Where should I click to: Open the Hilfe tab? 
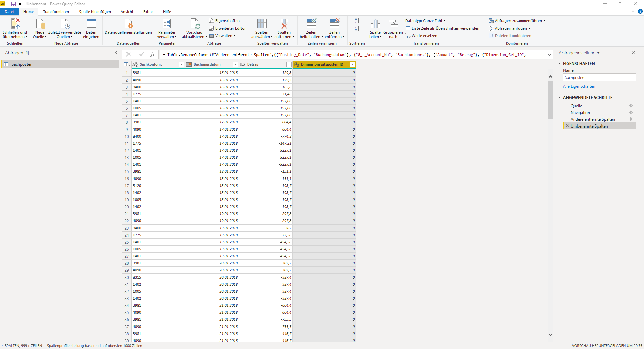(x=167, y=12)
